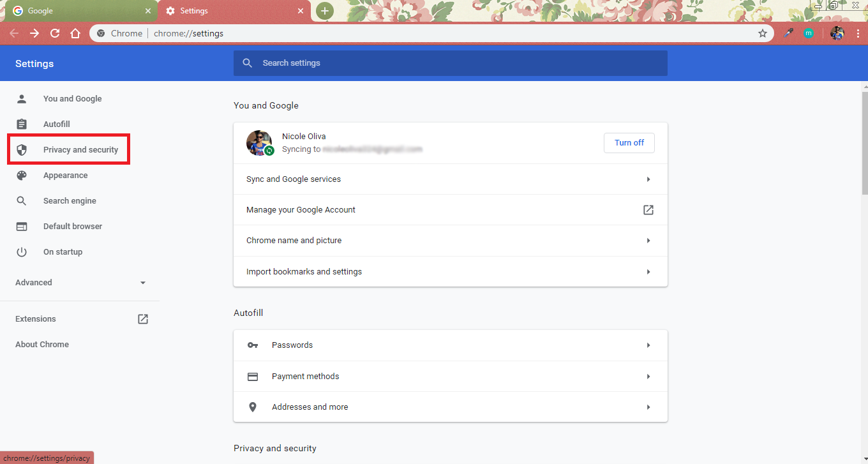Screen dimensions: 868x464
Task: Open Manage your Google Account
Action: pyautogui.click(x=451, y=210)
